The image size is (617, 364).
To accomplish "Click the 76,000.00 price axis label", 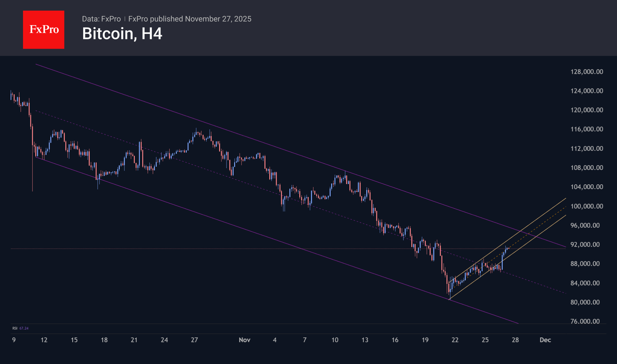I will click(585, 321).
